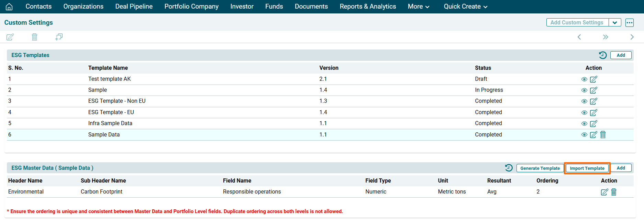Edit the Environmental Carbon Footprint row

[x=604, y=192]
